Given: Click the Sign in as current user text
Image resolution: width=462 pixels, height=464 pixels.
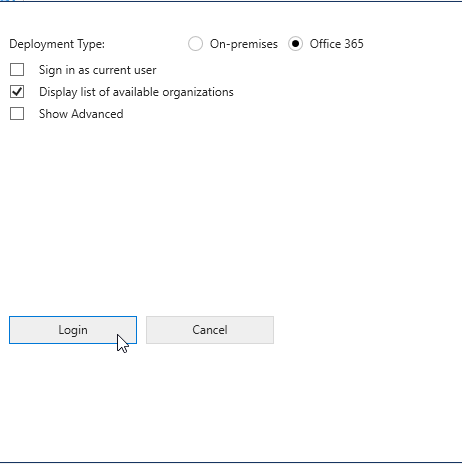Looking at the screenshot, I should (98, 70).
